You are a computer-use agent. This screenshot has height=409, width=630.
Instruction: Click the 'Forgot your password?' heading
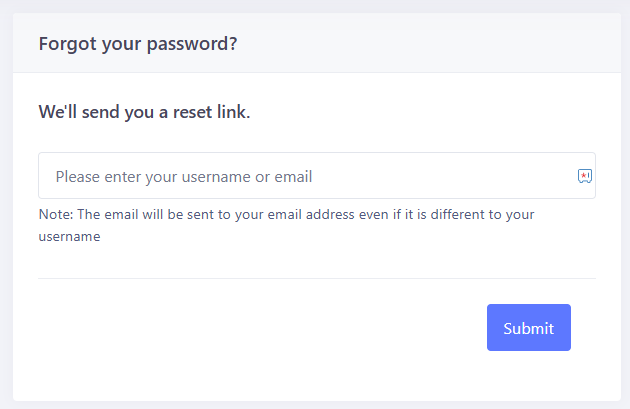138,43
